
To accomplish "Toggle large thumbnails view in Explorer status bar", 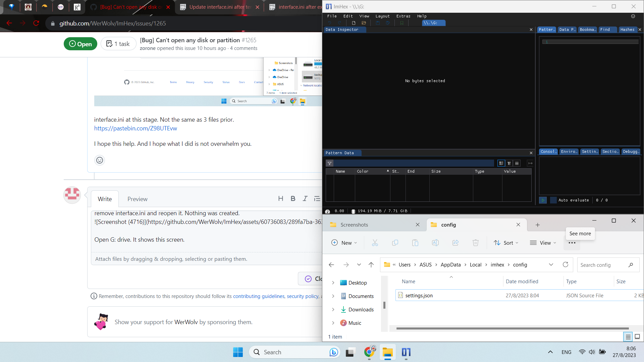I will [637, 337].
